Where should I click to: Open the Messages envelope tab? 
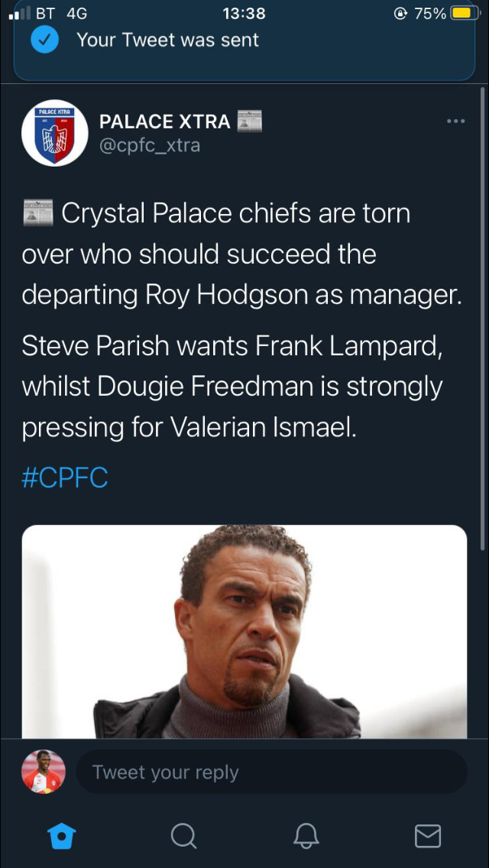(427, 835)
